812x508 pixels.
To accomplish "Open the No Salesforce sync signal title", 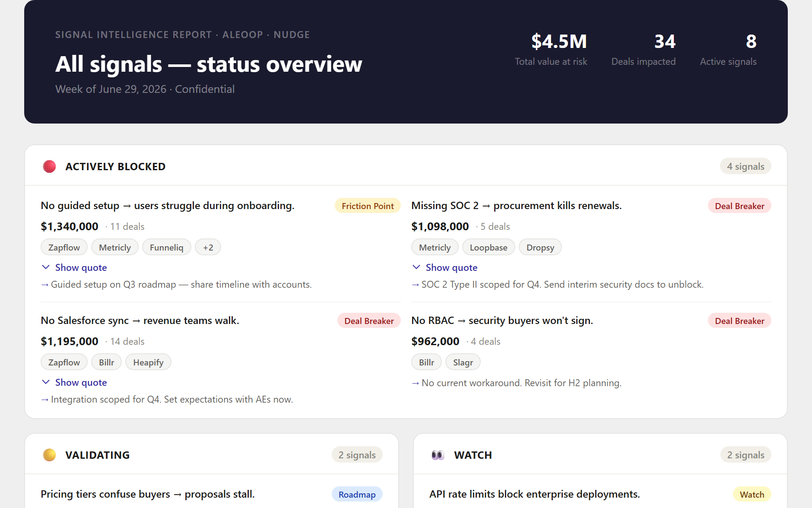I will tap(140, 321).
